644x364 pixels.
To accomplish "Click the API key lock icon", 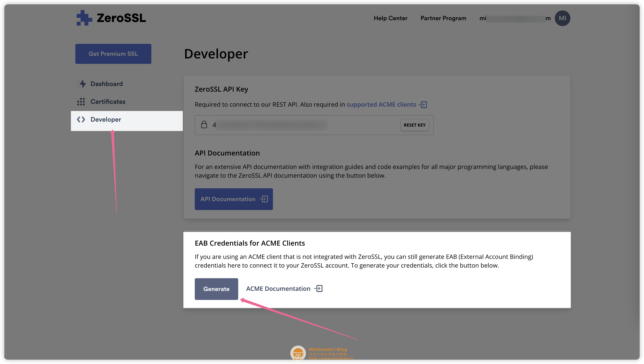I will click(204, 124).
